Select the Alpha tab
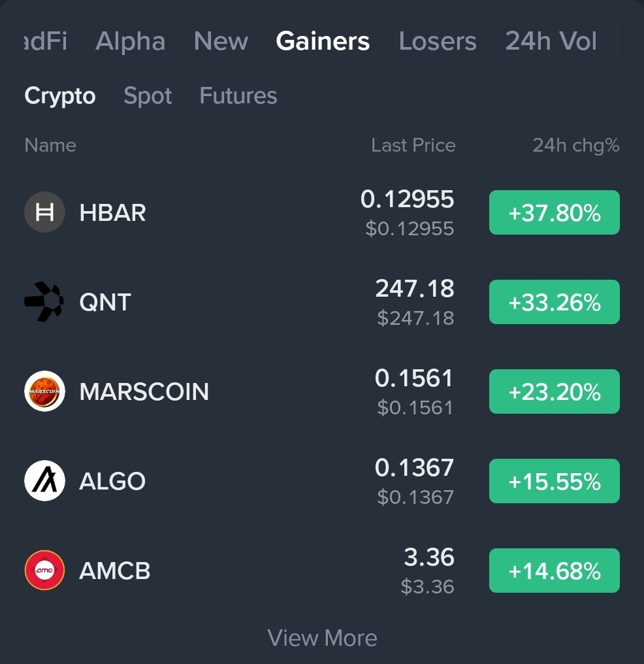 coord(131,42)
